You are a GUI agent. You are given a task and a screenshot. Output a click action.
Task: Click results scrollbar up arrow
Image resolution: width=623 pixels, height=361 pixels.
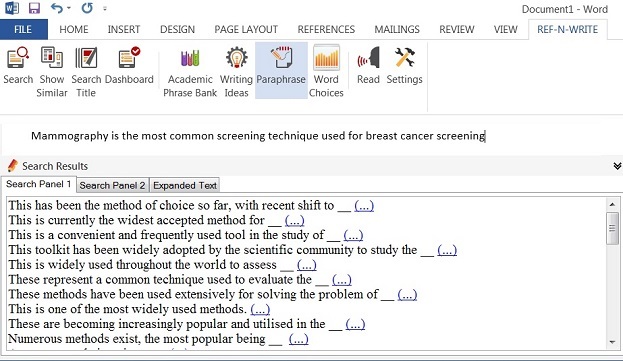click(612, 205)
